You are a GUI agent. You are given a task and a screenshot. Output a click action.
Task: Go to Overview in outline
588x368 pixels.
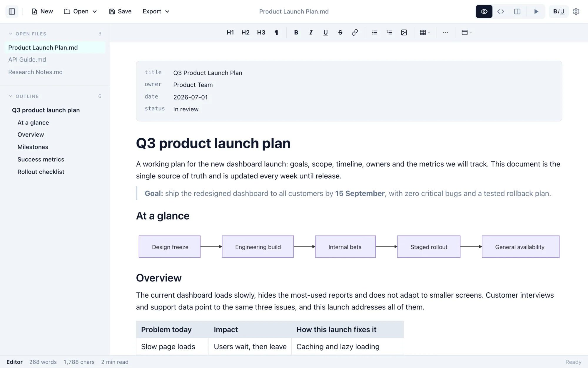coord(31,135)
